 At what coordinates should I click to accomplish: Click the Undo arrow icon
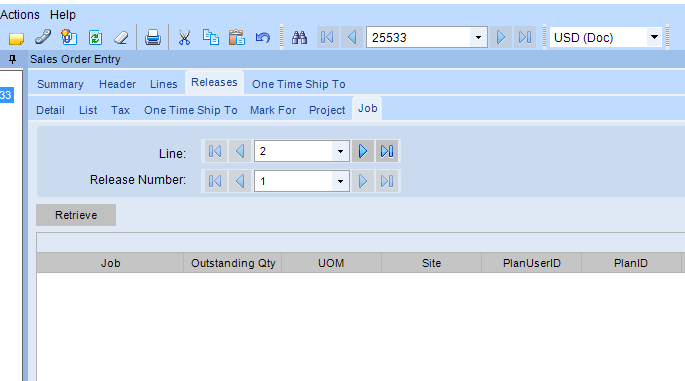263,38
